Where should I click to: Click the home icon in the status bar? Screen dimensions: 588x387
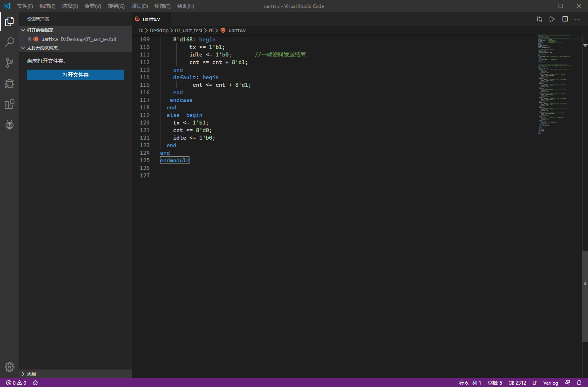(x=35, y=383)
